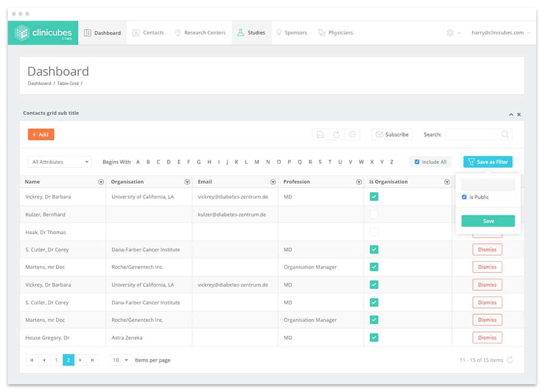Click the save grid icon in toolbar
The image size is (544, 392).
[x=320, y=135]
